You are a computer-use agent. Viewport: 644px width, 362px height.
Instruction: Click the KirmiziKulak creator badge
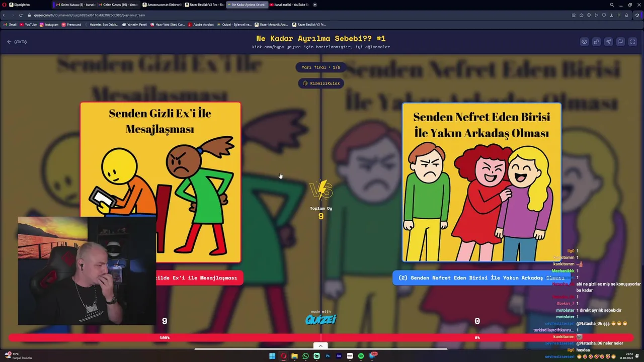(x=321, y=83)
